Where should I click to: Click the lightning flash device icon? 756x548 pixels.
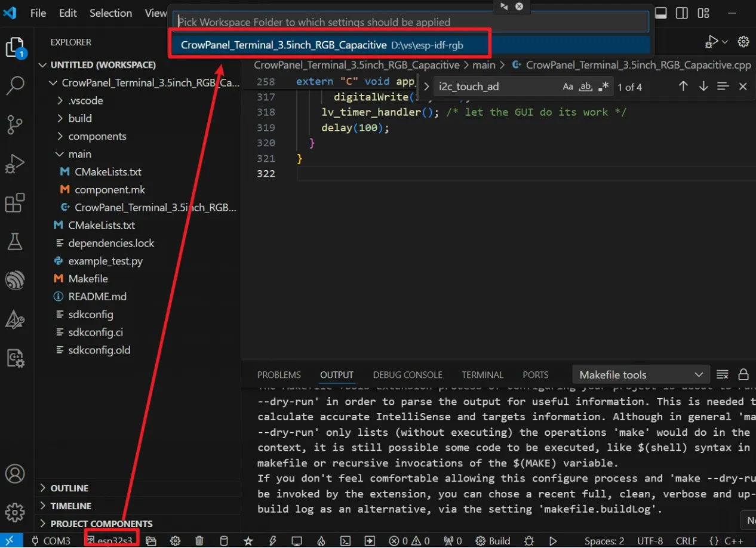tap(272, 541)
